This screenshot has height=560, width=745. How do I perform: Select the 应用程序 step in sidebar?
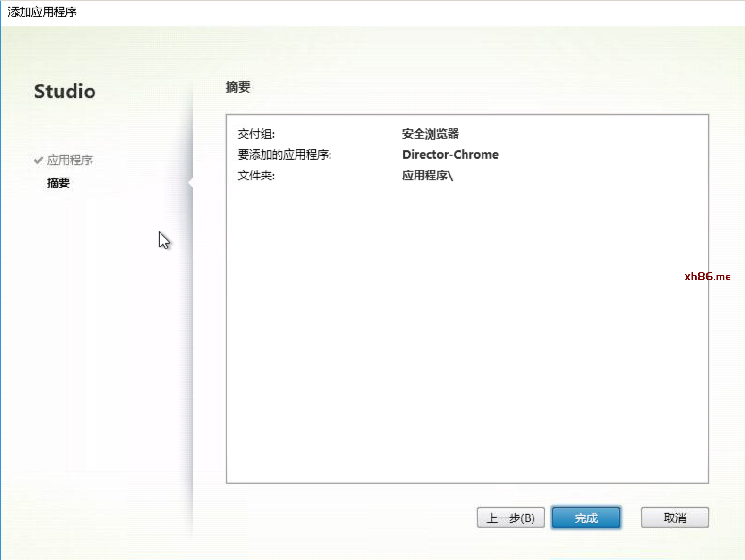[x=70, y=160]
